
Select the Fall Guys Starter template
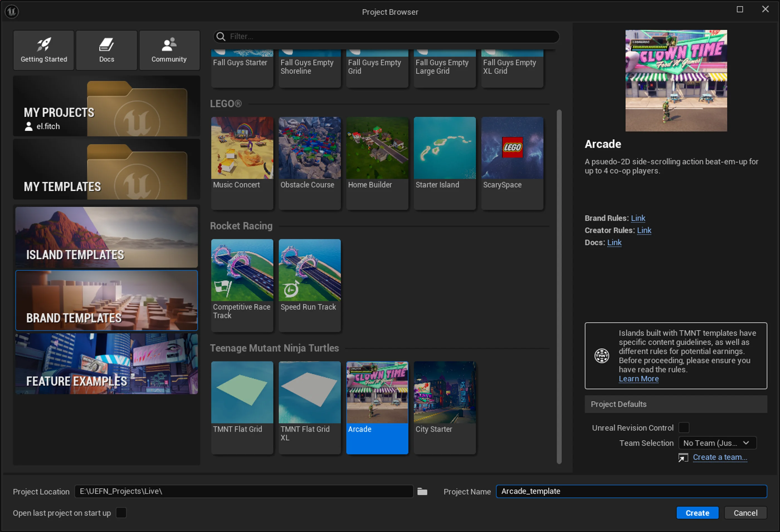pos(242,68)
